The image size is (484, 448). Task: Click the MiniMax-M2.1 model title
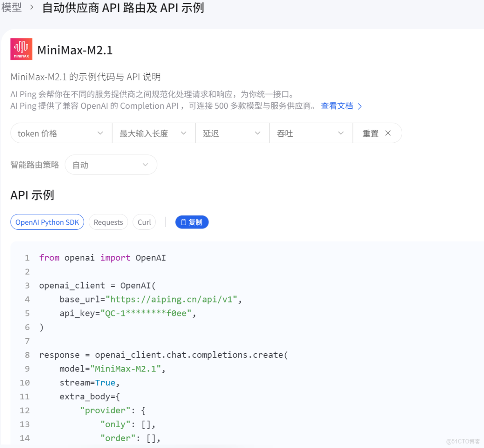tap(75, 49)
